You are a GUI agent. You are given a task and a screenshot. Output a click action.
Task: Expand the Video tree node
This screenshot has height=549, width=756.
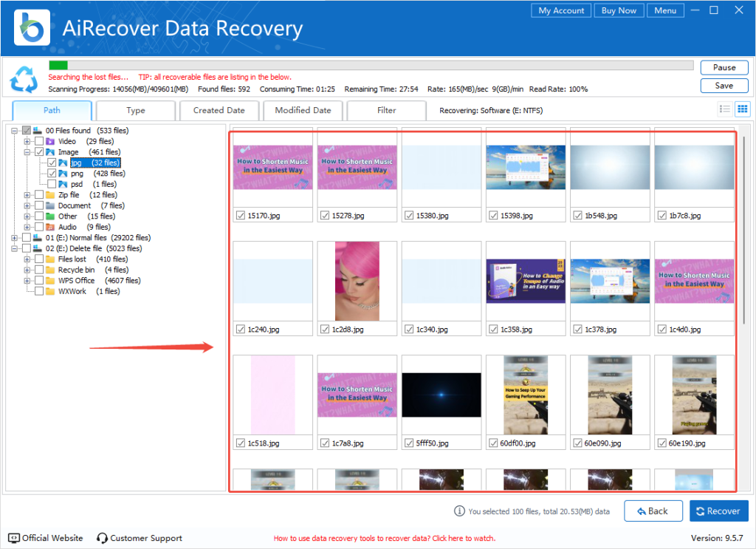(27, 141)
